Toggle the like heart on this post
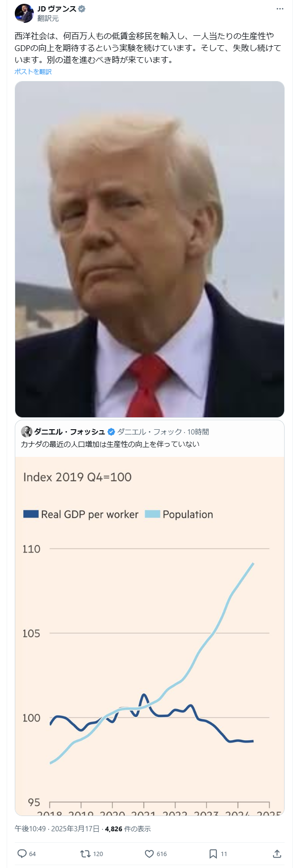Image resolution: width=297 pixels, height=868 pixels. point(149,854)
